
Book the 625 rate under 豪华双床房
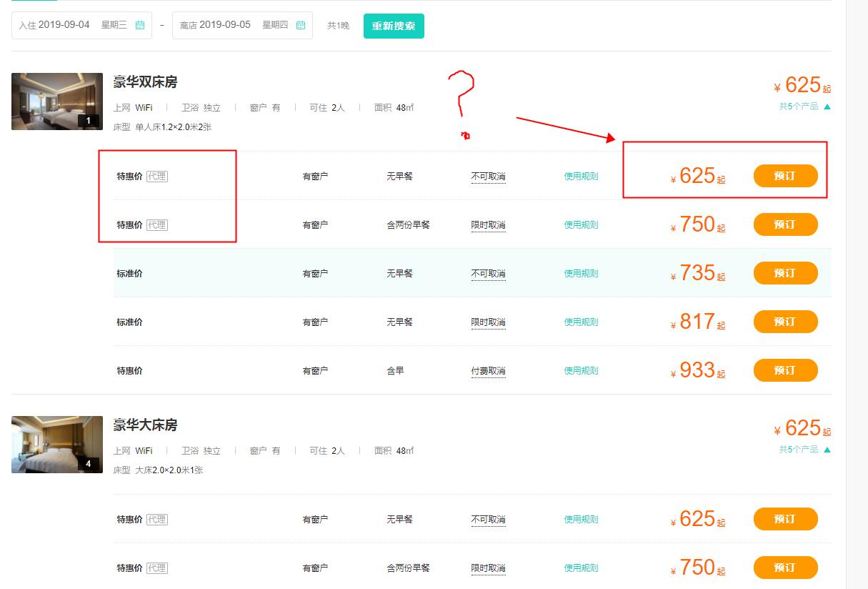[x=785, y=176]
